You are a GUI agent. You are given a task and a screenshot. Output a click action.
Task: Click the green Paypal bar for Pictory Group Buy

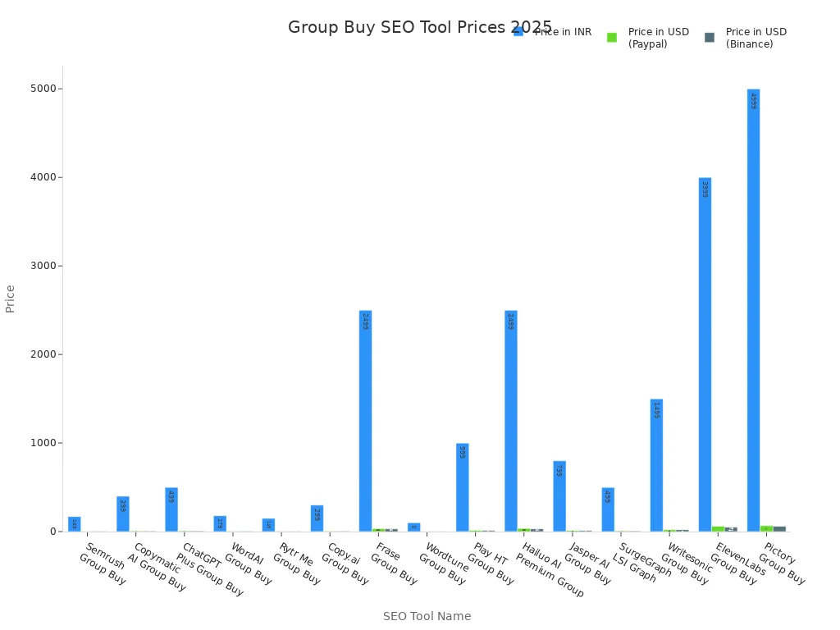tap(767, 529)
